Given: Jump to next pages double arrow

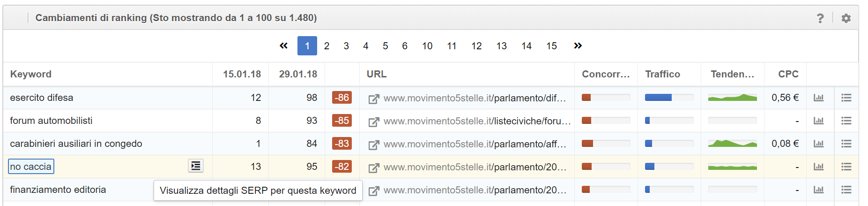Looking at the screenshot, I should click(x=578, y=46).
